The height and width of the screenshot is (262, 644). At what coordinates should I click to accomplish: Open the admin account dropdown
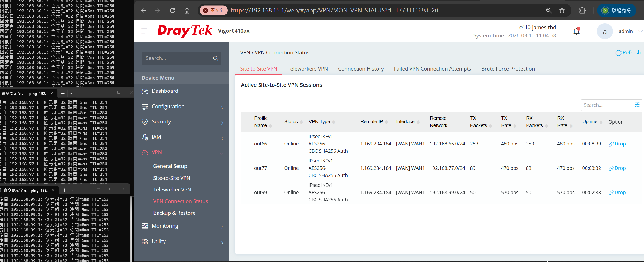(x=628, y=31)
